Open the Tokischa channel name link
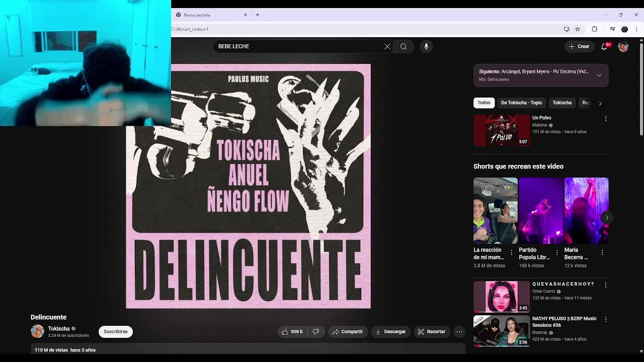Image resolution: width=644 pixels, height=362 pixels. [x=59, y=329]
